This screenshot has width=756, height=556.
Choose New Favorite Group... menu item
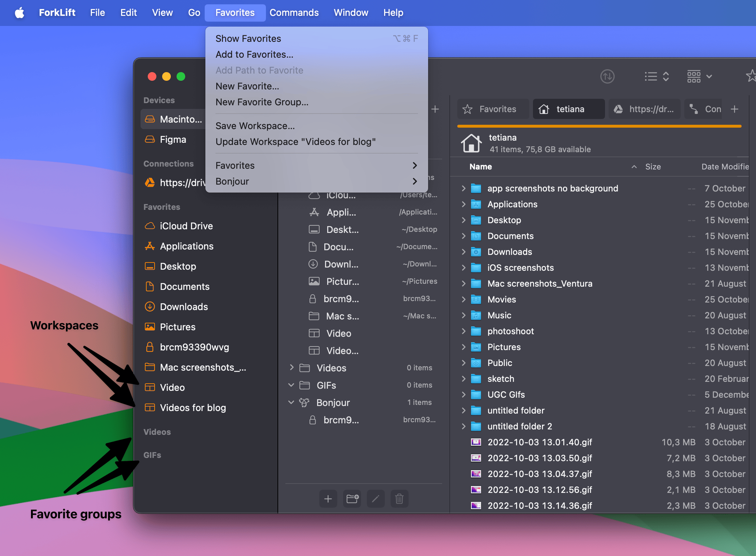coord(316,102)
